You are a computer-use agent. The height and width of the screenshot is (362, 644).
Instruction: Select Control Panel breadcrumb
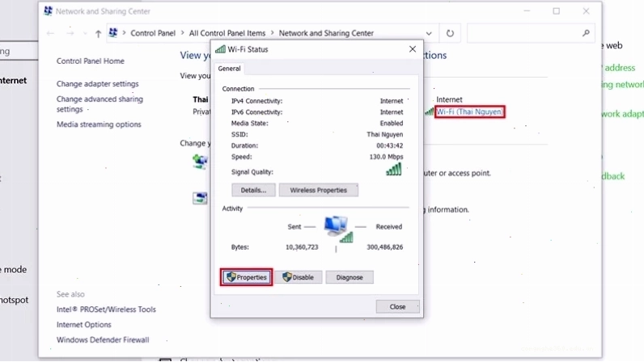pos(153,33)
